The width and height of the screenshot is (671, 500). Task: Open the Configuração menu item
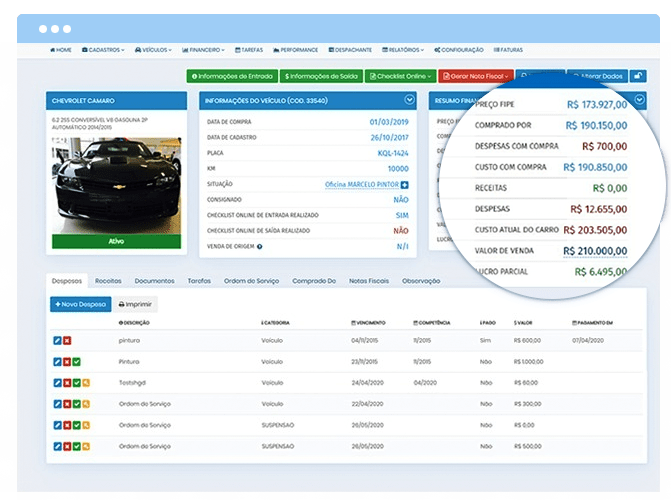click(459, 50)
